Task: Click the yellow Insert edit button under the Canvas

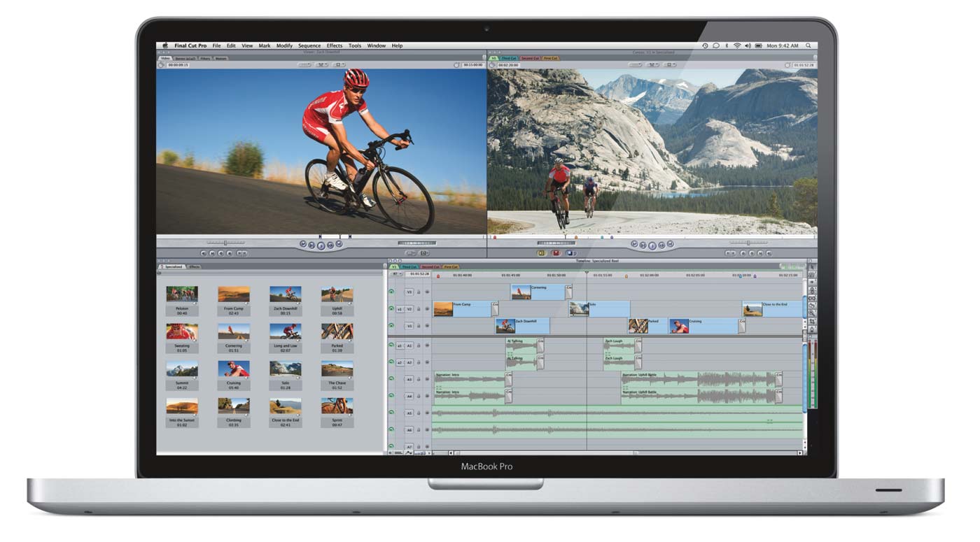Action: 541,253
